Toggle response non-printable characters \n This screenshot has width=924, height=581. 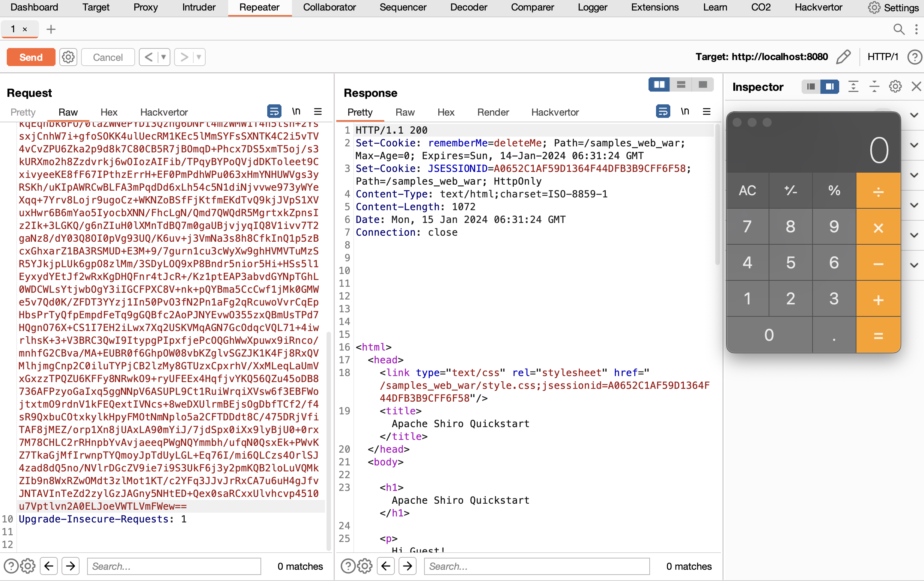point(685,112)
